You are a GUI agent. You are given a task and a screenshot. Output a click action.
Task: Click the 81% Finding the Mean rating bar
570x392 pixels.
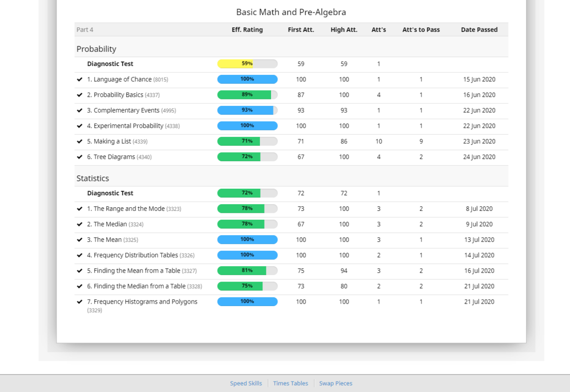click(x=247, y=271)
